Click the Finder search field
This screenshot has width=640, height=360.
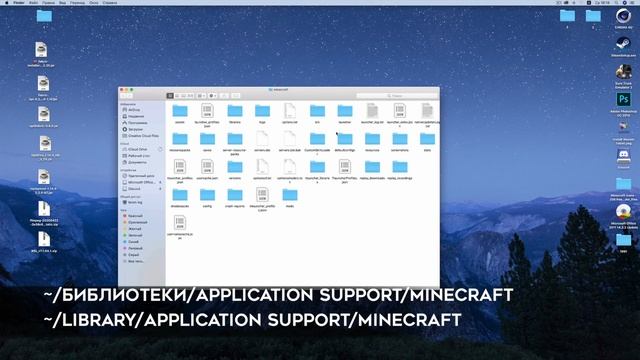tap(396, 96)
